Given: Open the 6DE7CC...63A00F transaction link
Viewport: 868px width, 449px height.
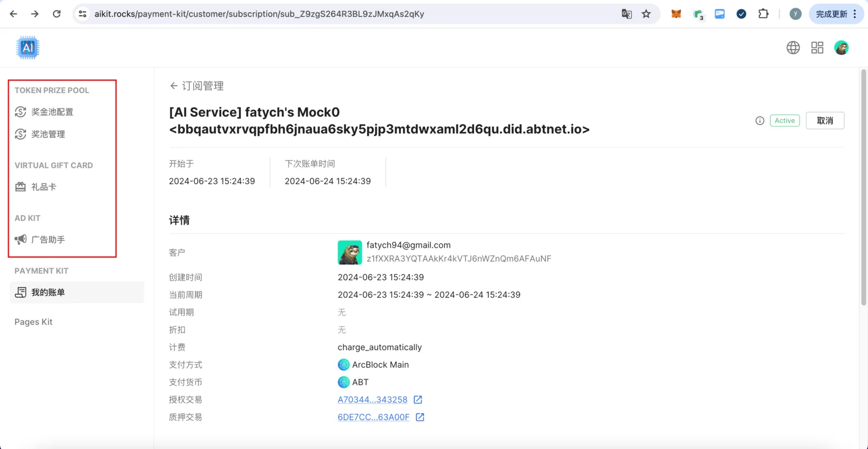Looking at the screenshot, I should click(373, 417).
